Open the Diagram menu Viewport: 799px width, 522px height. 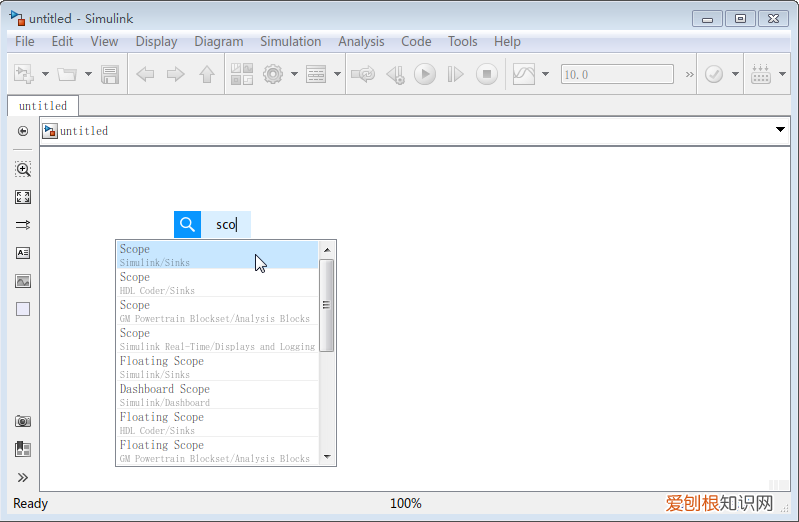[x=218, y=41]
